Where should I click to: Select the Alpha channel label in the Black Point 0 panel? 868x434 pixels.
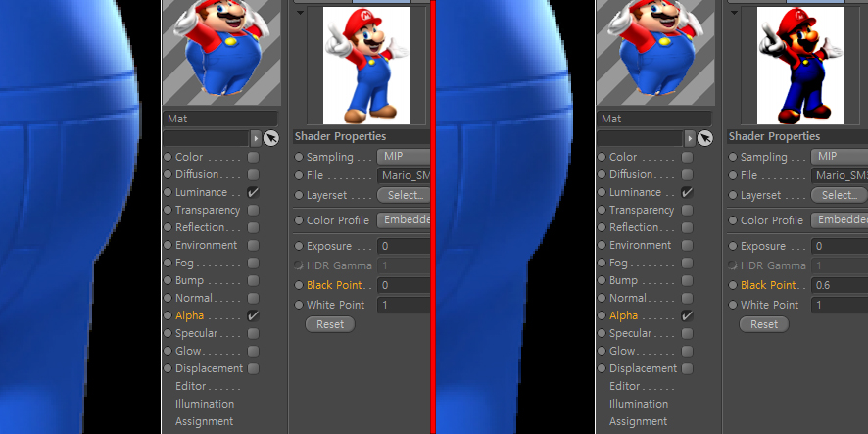[189, 315]
